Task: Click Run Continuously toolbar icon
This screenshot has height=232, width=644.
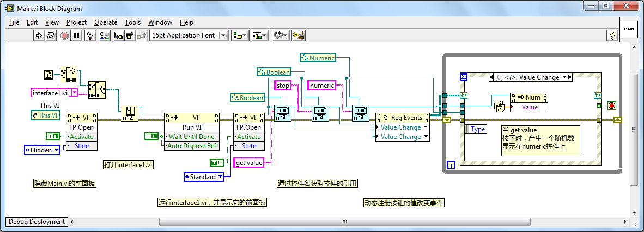Action: point(51,35)
